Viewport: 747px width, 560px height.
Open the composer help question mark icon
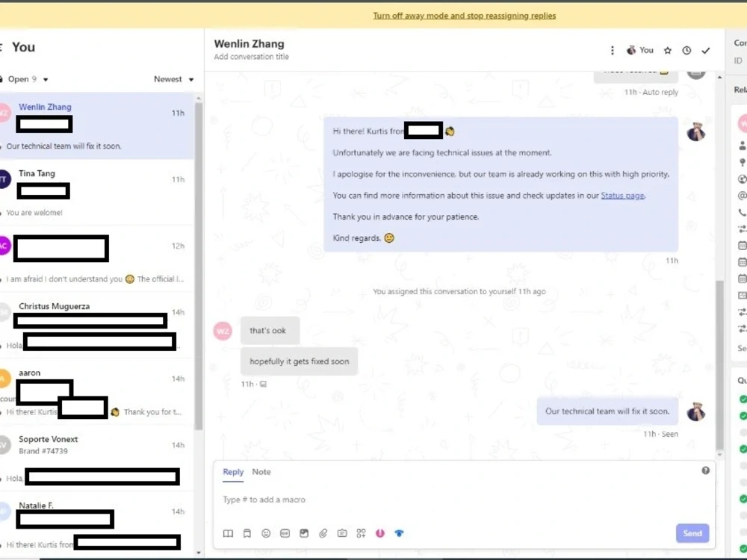tap(706, 470)
